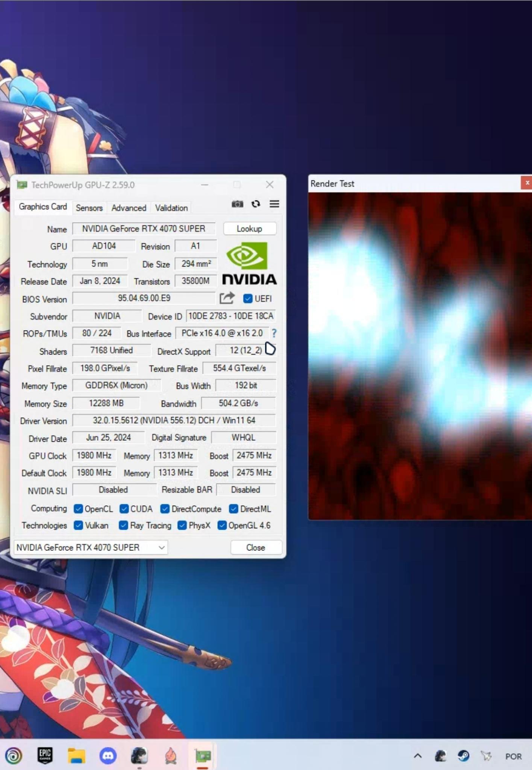Click the Lookup button
This screenshot has width=532, height=770.
(250, 229)
